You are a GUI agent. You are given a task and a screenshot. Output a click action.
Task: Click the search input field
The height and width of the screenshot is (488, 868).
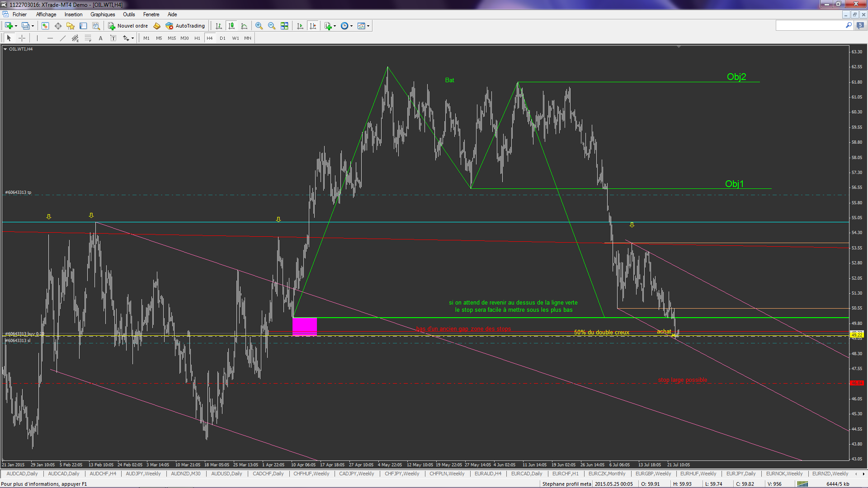(x=810, y=26)
